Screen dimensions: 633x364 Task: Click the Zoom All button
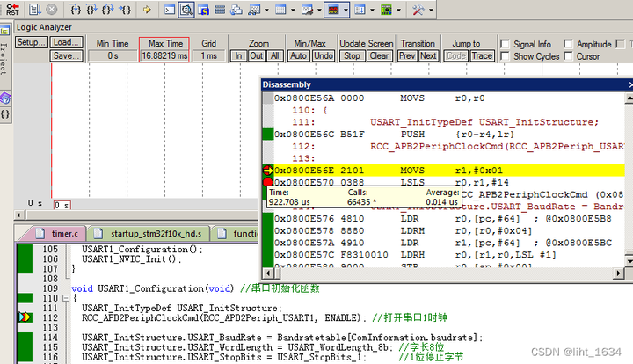click(x=274, y=55)
